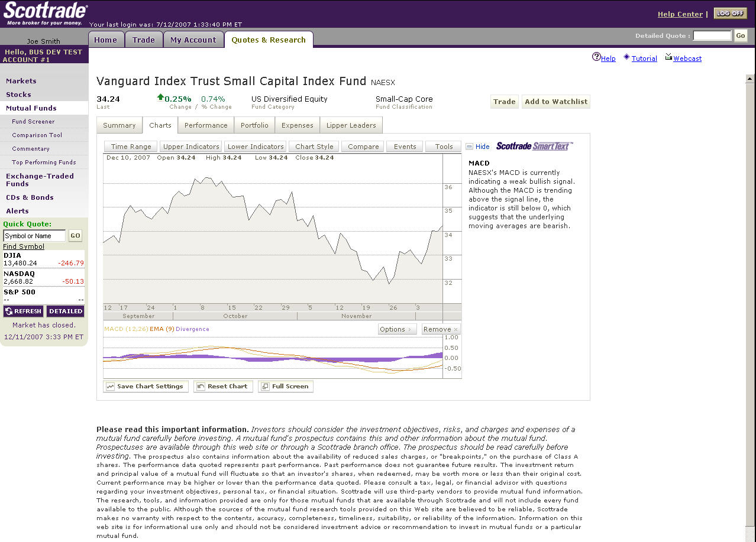Click the Webcast TV icon

tap(668, 57)
